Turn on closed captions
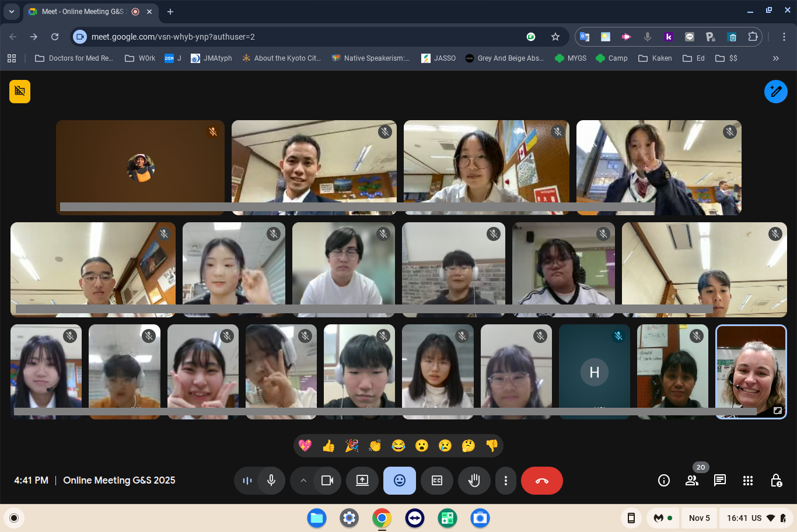The height and width of the screenshot is (532, 797). (437, 481)
